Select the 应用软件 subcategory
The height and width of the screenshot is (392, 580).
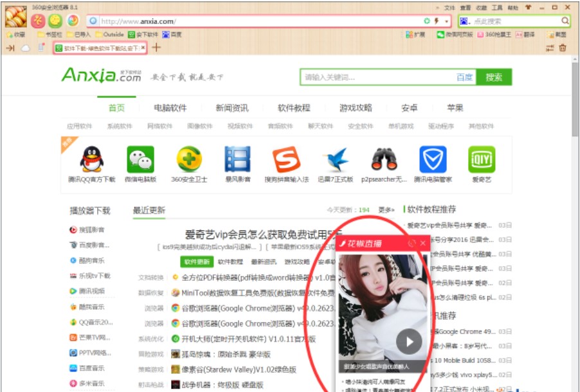79,126
